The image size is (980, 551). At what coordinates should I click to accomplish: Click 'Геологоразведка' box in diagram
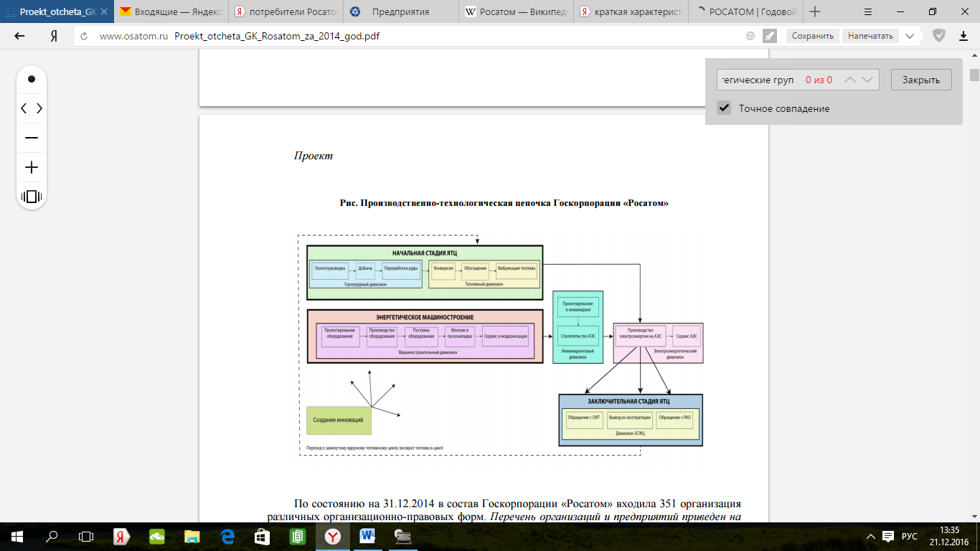pos(330,270)
